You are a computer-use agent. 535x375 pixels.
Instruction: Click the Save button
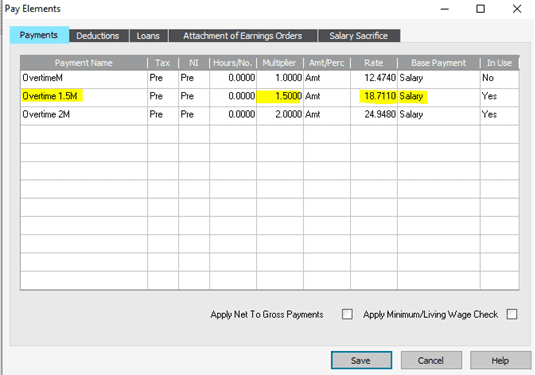[x=361, y=360]
